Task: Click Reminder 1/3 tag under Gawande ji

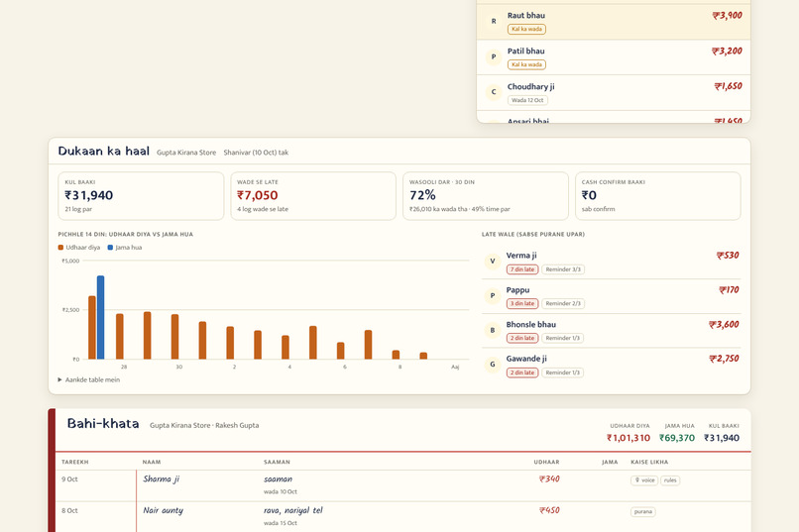Action: click(x=562, y=372)
